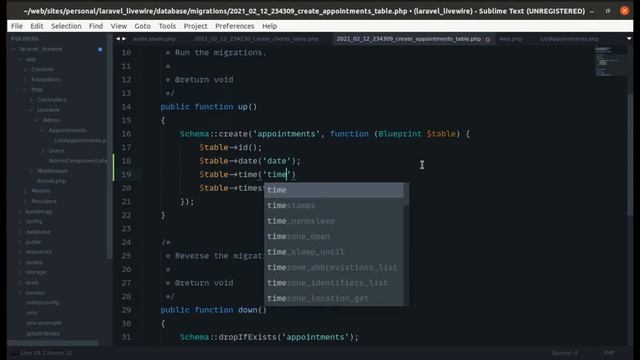Expand the routes folder

point(20,262)
